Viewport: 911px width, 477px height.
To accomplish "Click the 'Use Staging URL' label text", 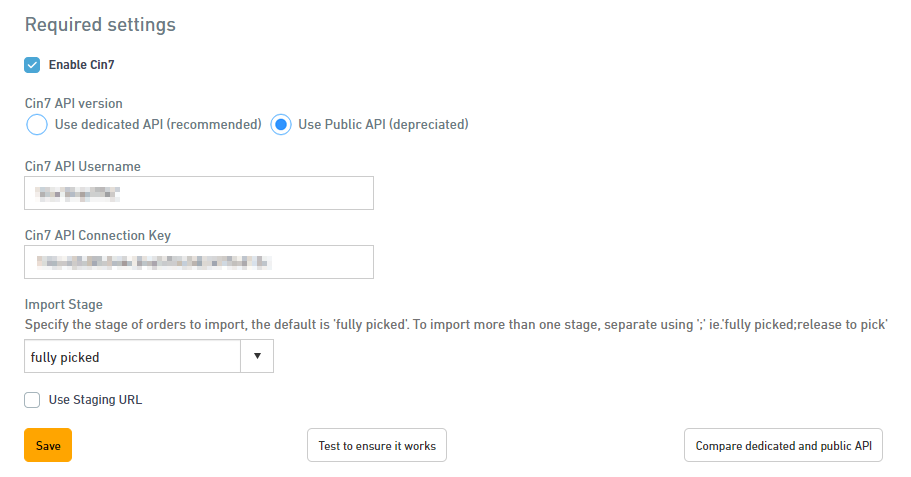I will tap(95, 400).
